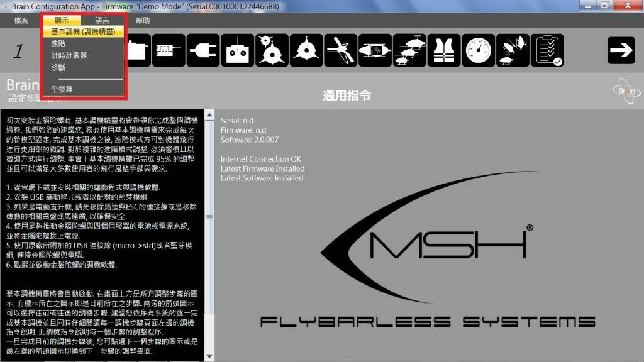Image resolution: width=644 pixels, height=362 pixels.
Task: Open the signal pulse waveform step icon
Action: tap(169, 50)
